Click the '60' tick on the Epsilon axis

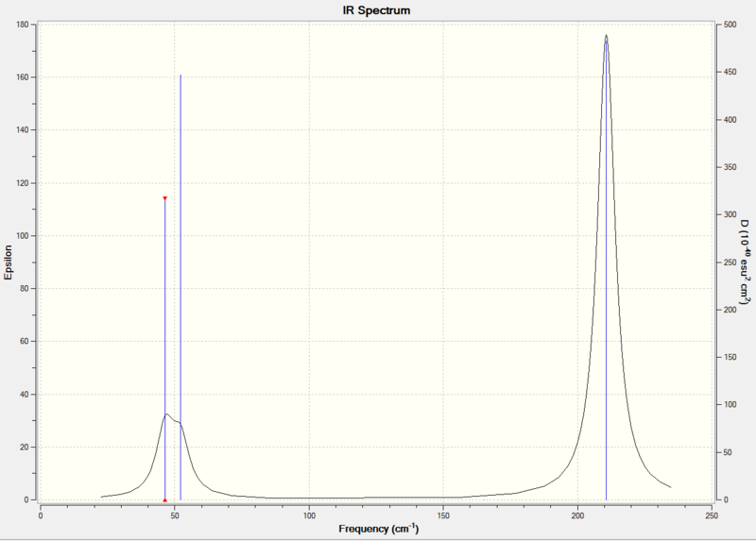tap(25, 341)
